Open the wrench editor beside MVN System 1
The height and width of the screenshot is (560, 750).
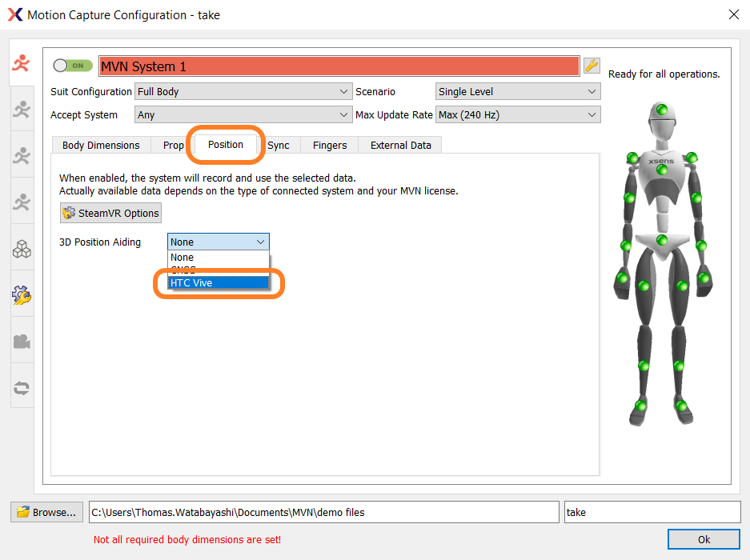592,66
